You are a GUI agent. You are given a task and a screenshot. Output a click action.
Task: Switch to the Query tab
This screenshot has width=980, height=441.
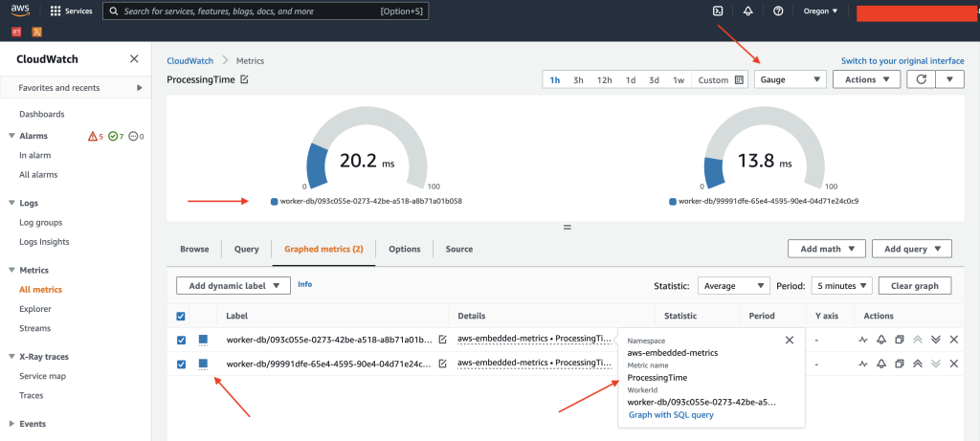pyautogui.click(x=246, y=249)
